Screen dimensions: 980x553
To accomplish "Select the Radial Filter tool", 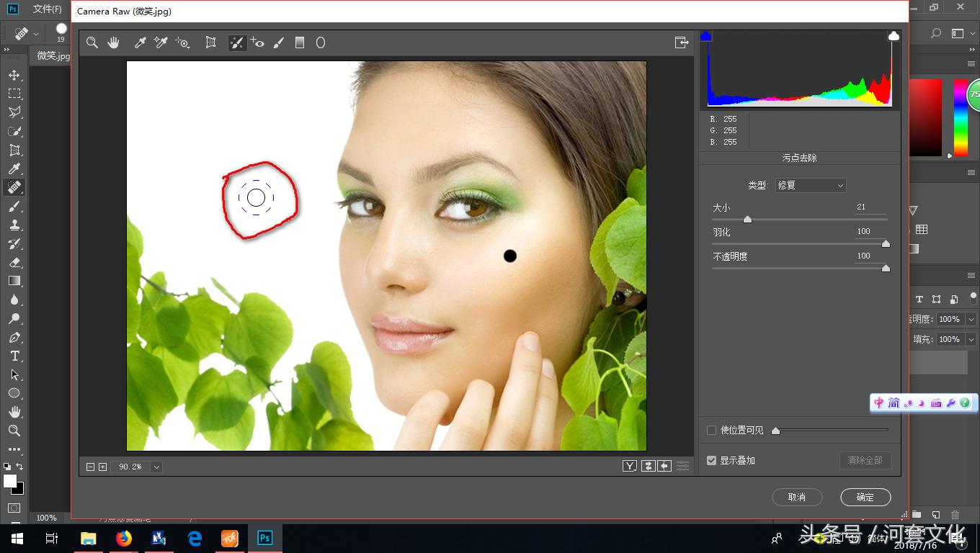I will click(x=320, y=42).
